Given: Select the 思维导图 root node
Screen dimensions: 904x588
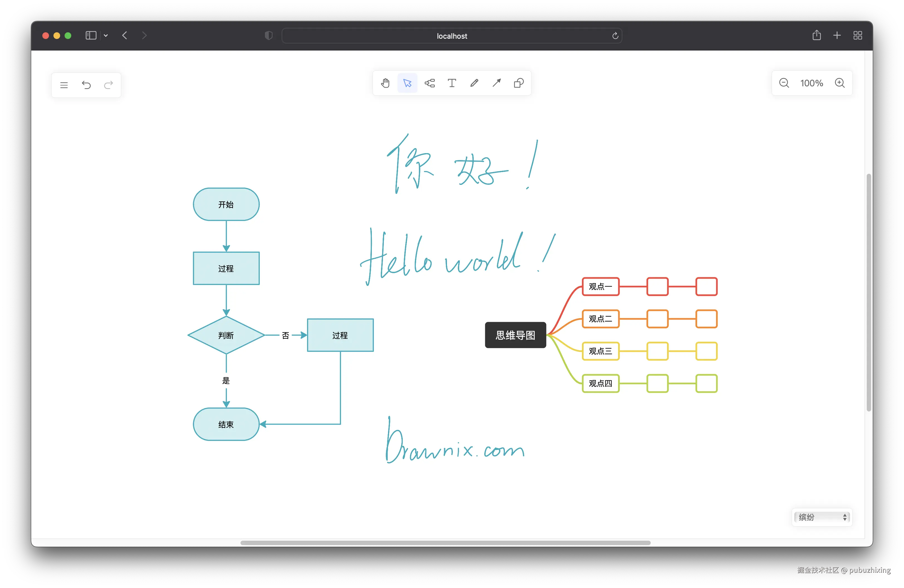Looking at the screenshot, I should (515, 335).
